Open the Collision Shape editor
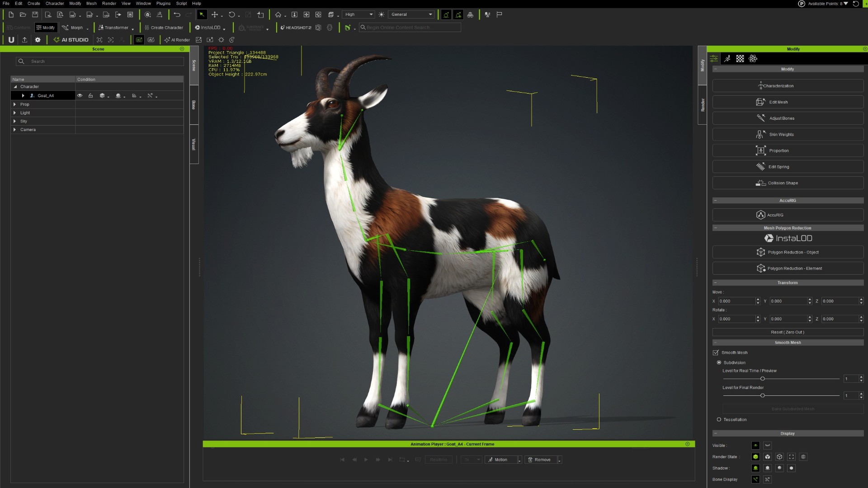The width and height of the screenshot is (868, 488). click(788, 183)
